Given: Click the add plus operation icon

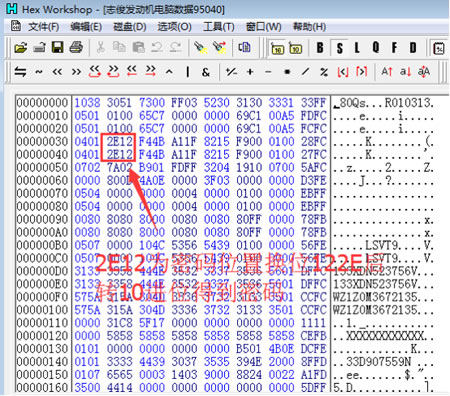Looking at the screenshot, I should [250, 72].
